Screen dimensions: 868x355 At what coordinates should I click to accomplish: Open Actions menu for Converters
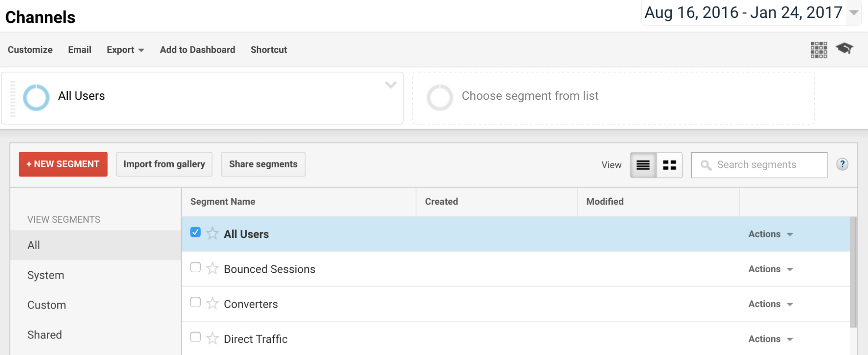tap(770, 304)
